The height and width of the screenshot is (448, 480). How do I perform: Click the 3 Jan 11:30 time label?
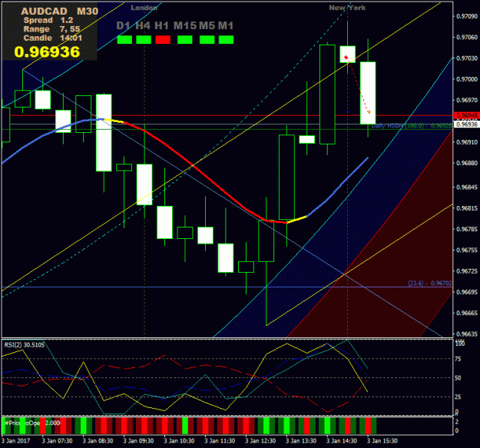click(x=220, y=441)
